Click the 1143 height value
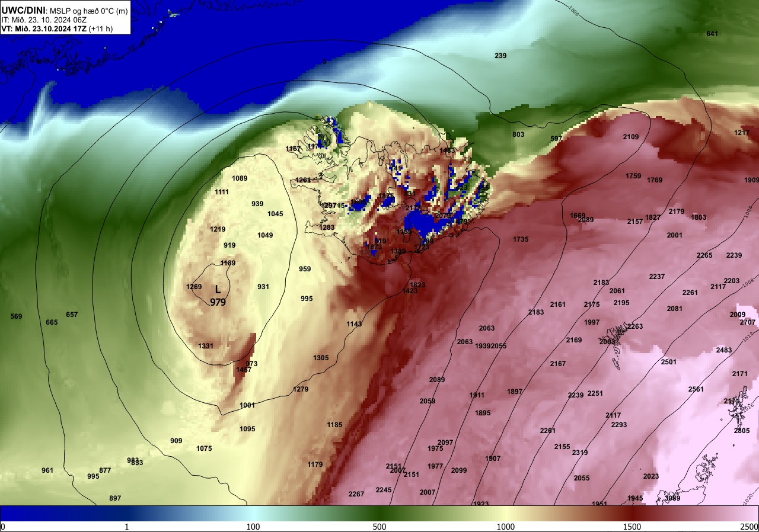 [355, 324]
